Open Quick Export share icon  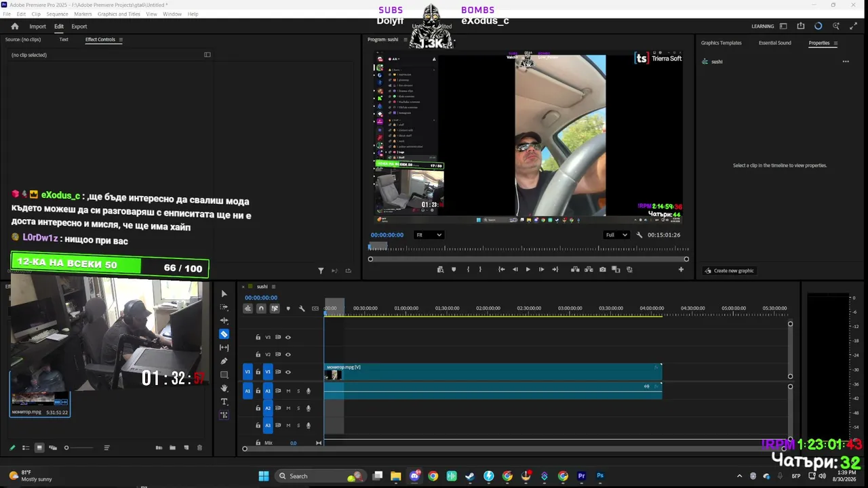pos(801,26)
